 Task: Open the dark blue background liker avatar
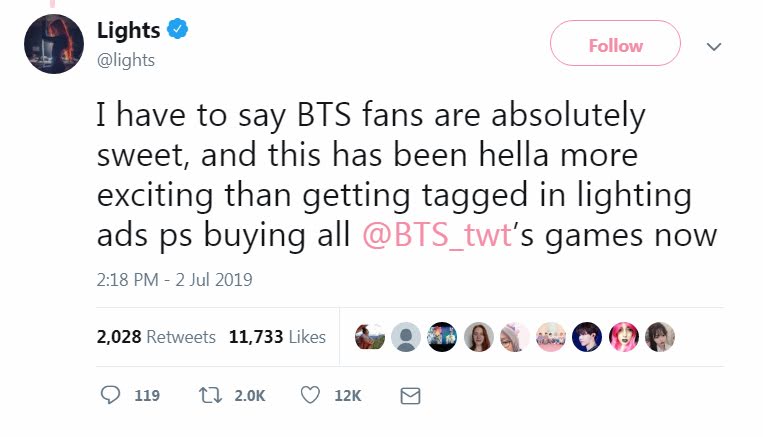[588, 337]
